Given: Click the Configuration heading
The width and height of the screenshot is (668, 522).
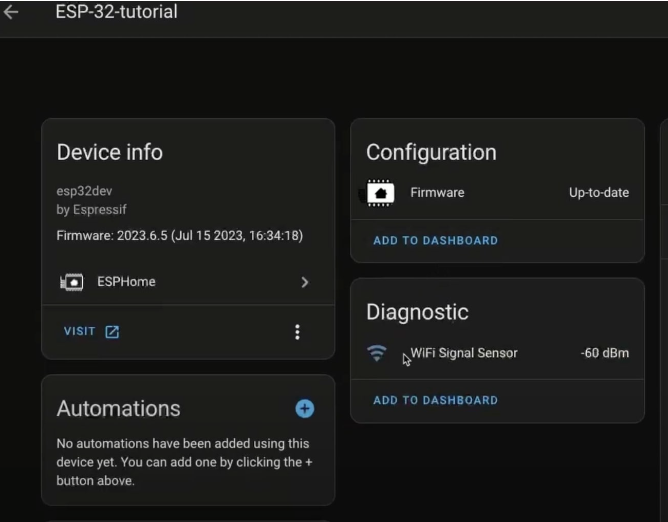Looking at the screenshot, I should (x=431, y=152).
